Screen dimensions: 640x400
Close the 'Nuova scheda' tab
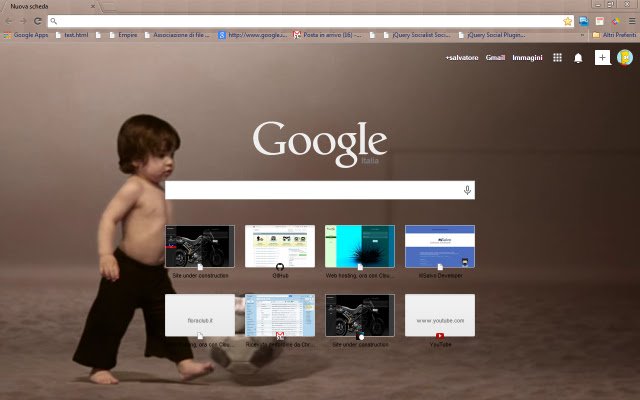pyautogui.click(x=93, y=7)
